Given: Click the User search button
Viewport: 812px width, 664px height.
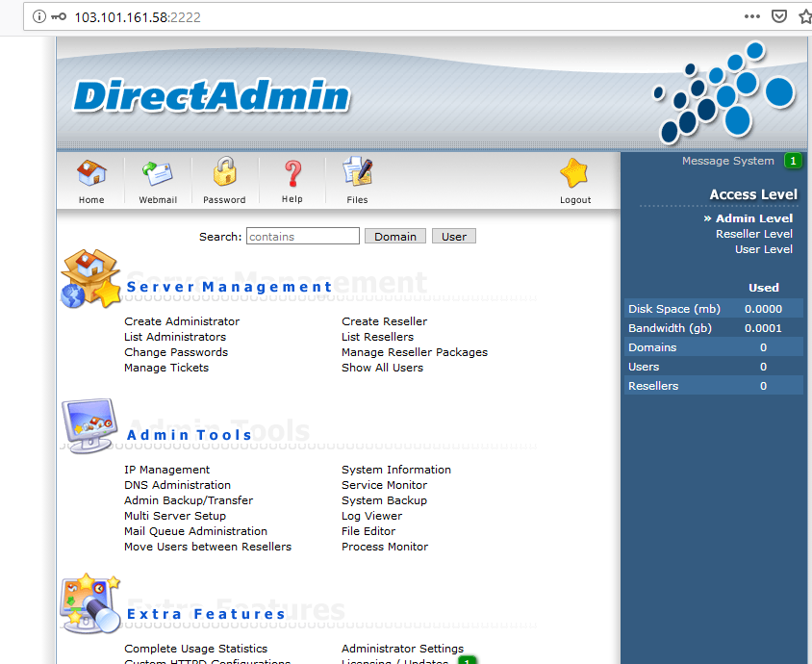Looking at the screenshot, I should pos(454,236).
